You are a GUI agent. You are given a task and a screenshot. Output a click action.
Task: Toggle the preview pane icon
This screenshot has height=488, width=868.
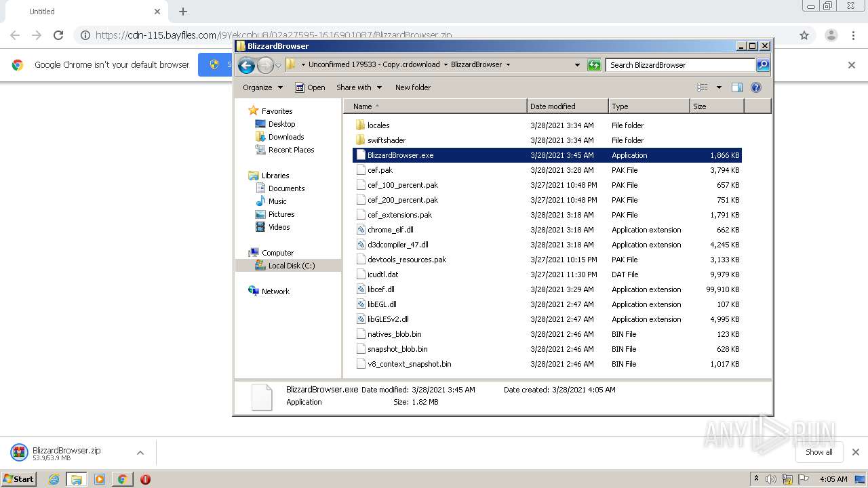[737, 87]
